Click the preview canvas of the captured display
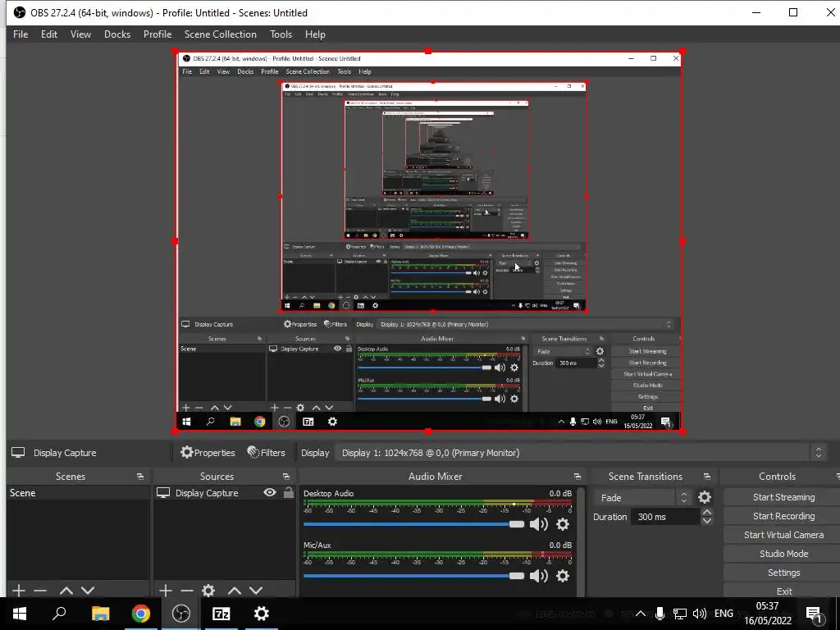The width and height of the screenshot is (840, 630). pyautogui.click(x=428, y=241)
